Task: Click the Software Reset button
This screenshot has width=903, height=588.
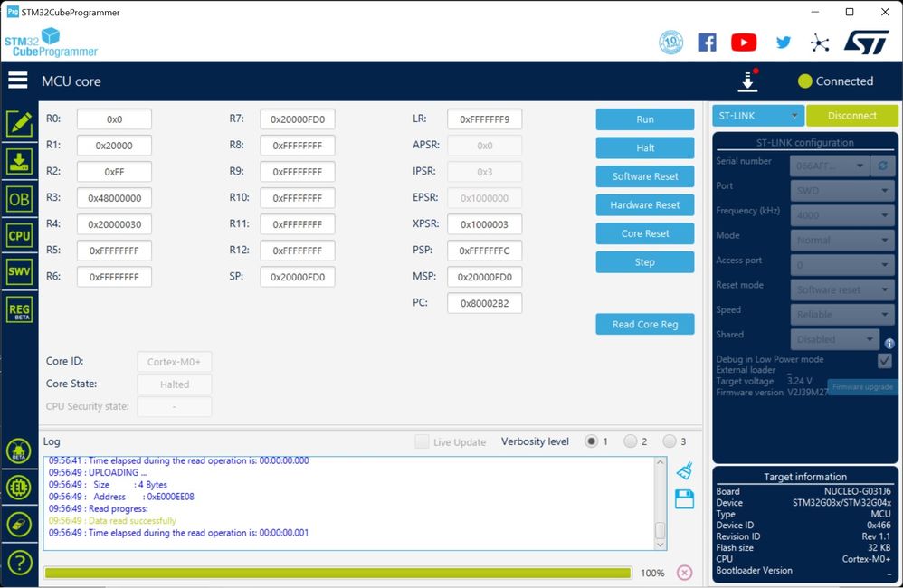Action: (x=645, y=176)
